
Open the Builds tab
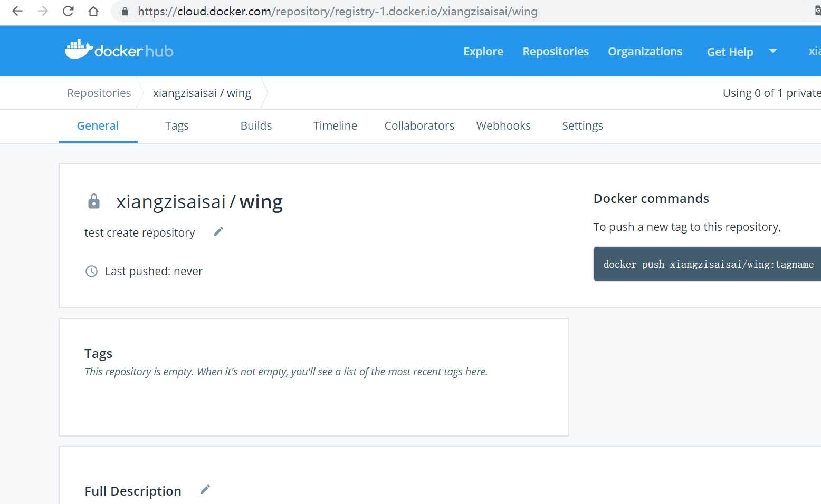tap(256, 125)
